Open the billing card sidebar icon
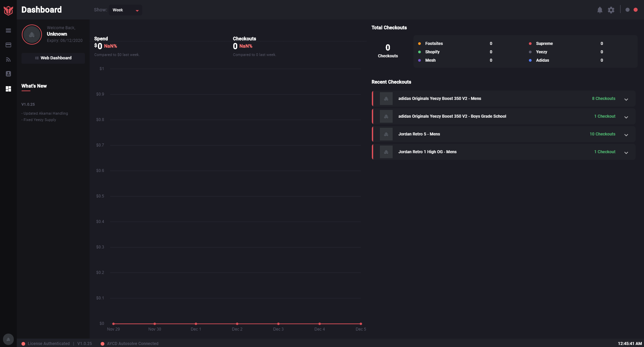 click(8, 45)
